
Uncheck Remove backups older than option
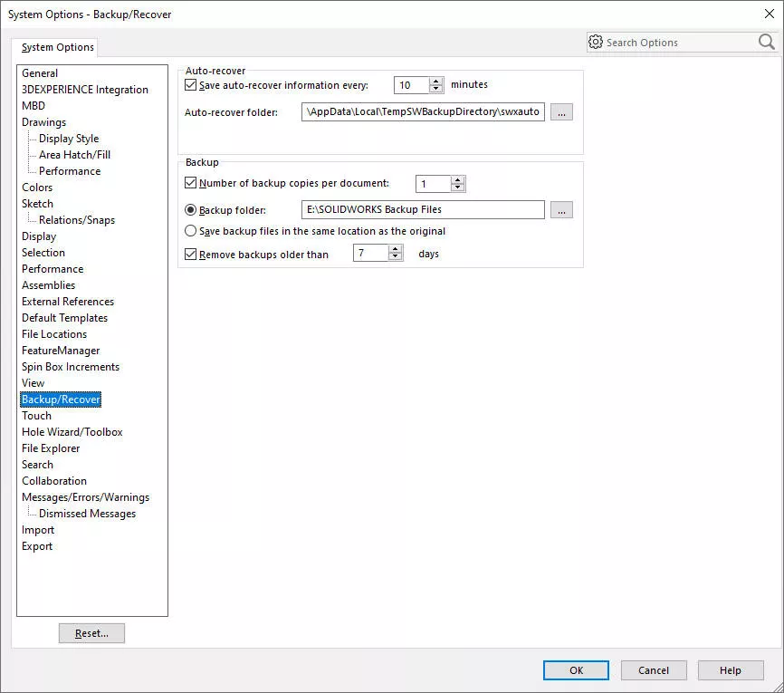pos(189,252)
